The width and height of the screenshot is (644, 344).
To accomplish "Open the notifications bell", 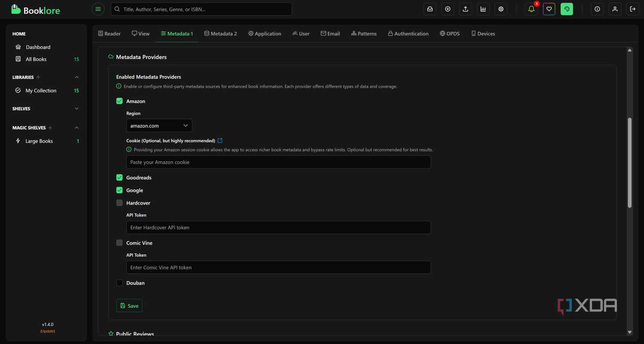I will [x=532, y=9].
